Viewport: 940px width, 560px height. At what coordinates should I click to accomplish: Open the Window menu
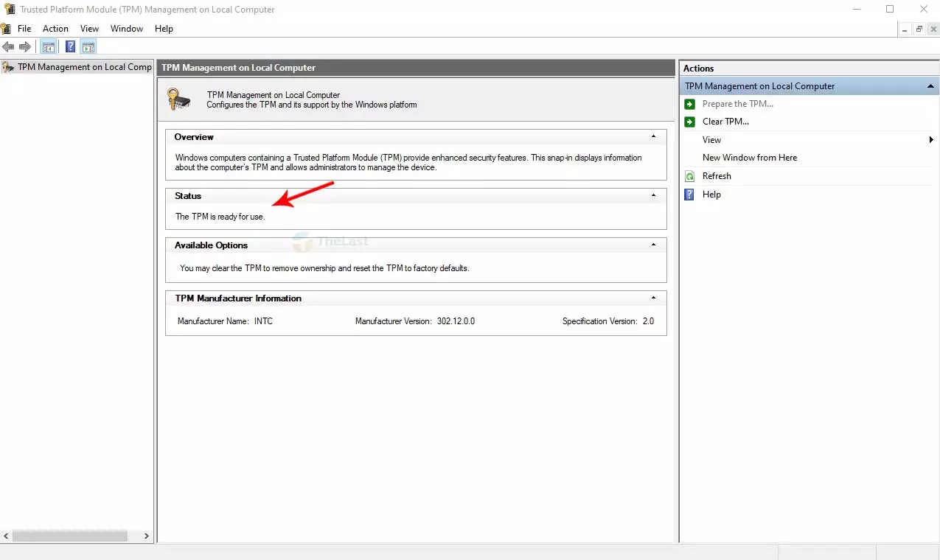coord(127,29)
